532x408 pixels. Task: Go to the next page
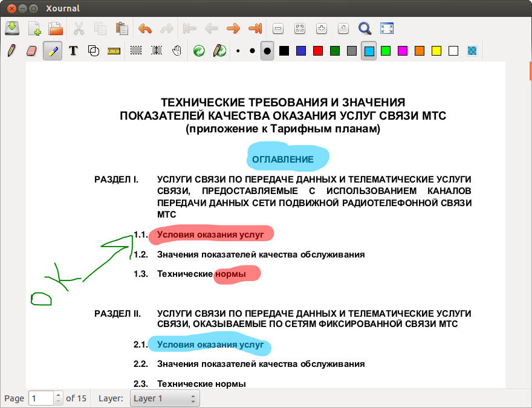(x=233, y=28)
